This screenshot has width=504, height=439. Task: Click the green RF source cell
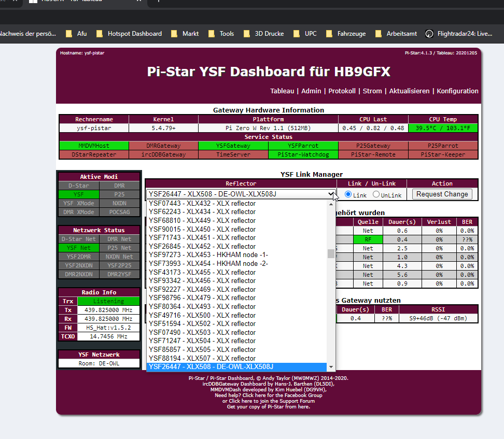click(x=368, y=239)
